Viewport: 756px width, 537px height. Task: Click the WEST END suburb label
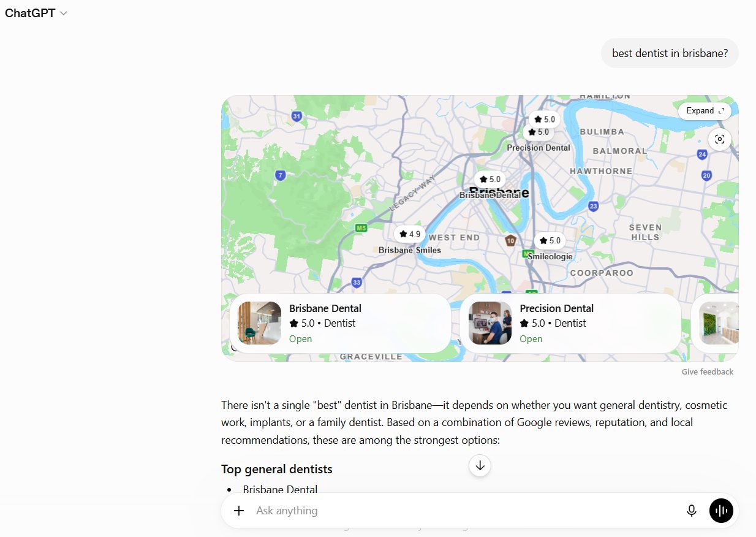coord(454,237)
